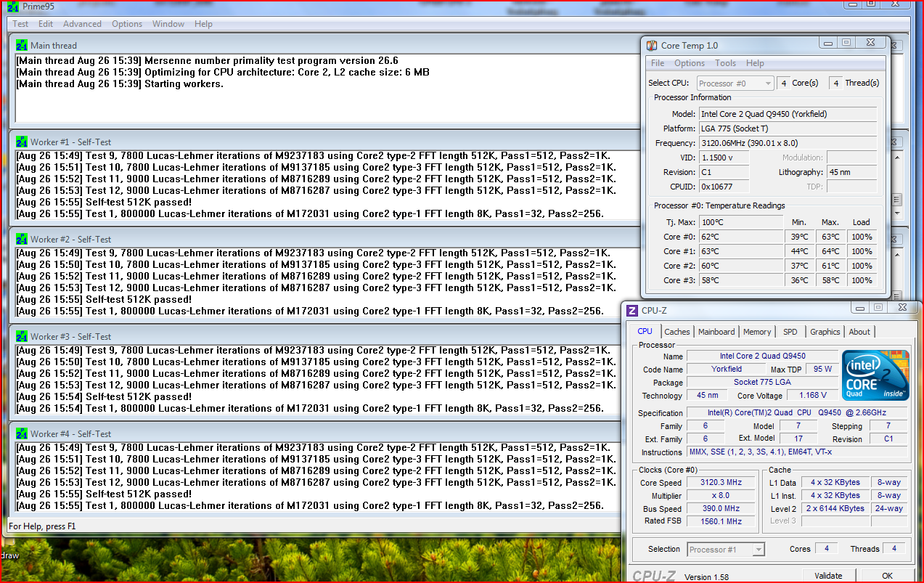Click the Core Temp thermometer title icon

652,46
